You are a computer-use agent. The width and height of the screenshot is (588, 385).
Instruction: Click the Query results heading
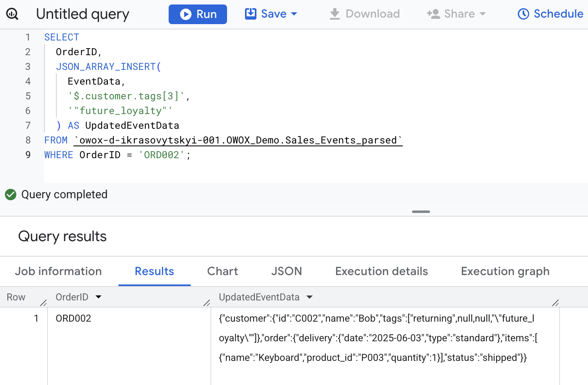(62, 236)
